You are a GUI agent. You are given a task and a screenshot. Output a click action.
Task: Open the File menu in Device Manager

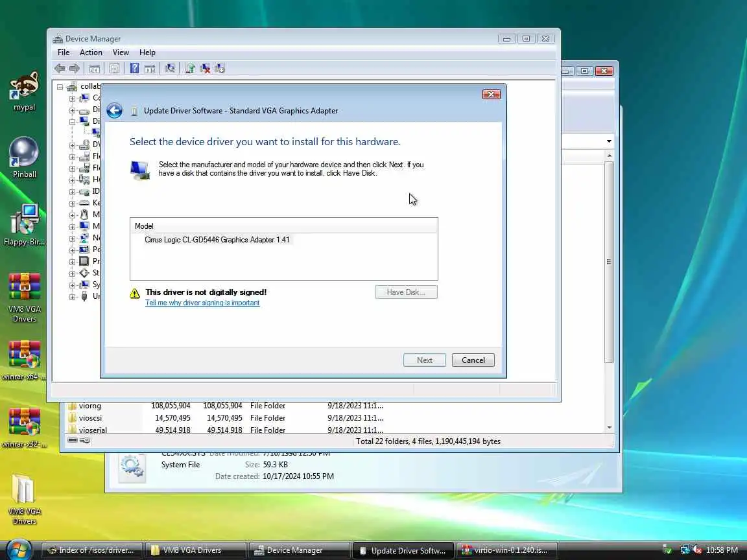(x=64, y=52)
